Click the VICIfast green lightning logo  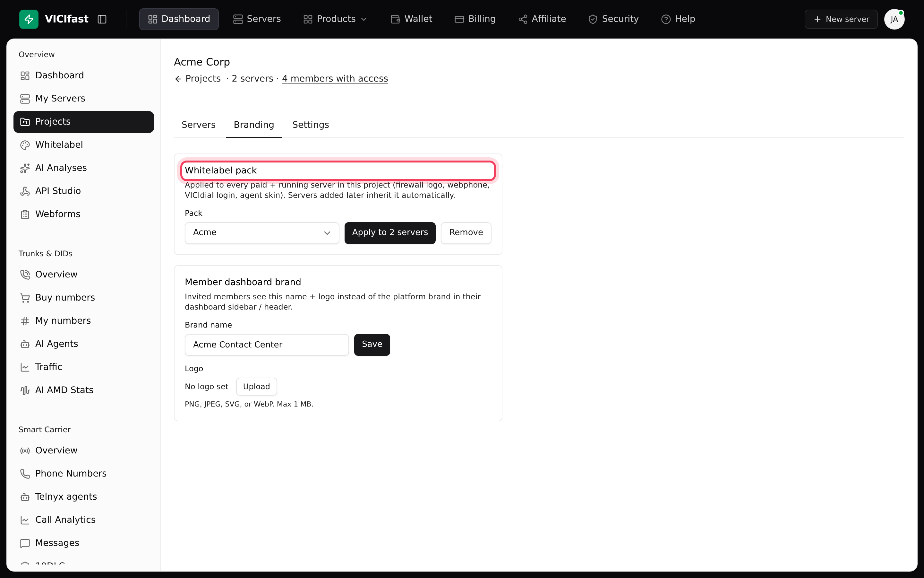click(29, 19)
